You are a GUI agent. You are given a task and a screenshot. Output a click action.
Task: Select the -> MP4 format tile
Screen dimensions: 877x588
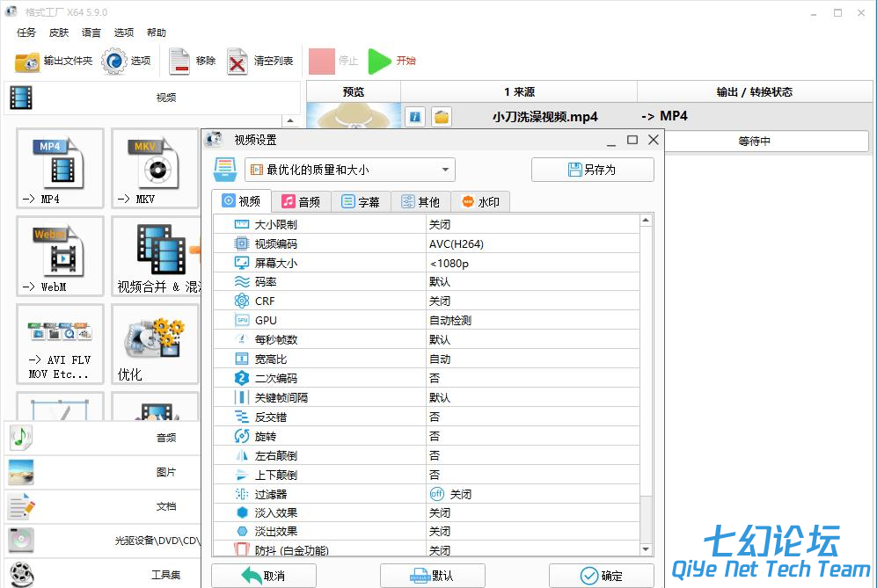60,168
